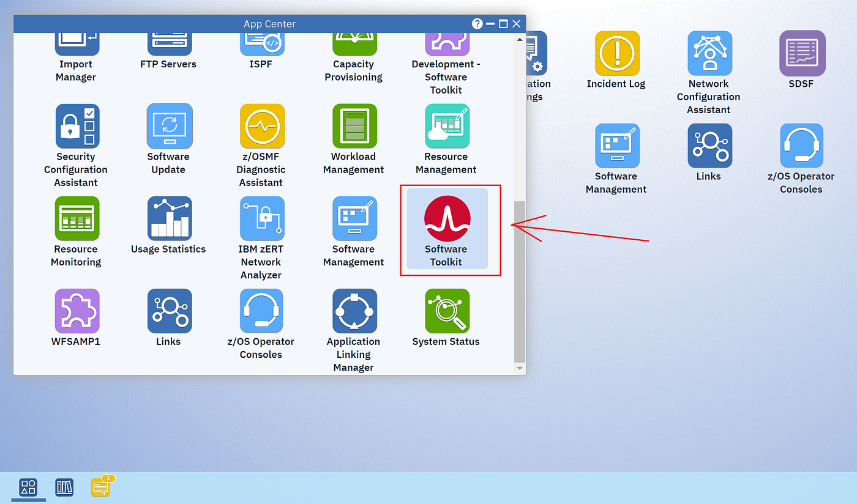
Task: Click the App Center taskbar launcher icon
Action: coord(28,487)
